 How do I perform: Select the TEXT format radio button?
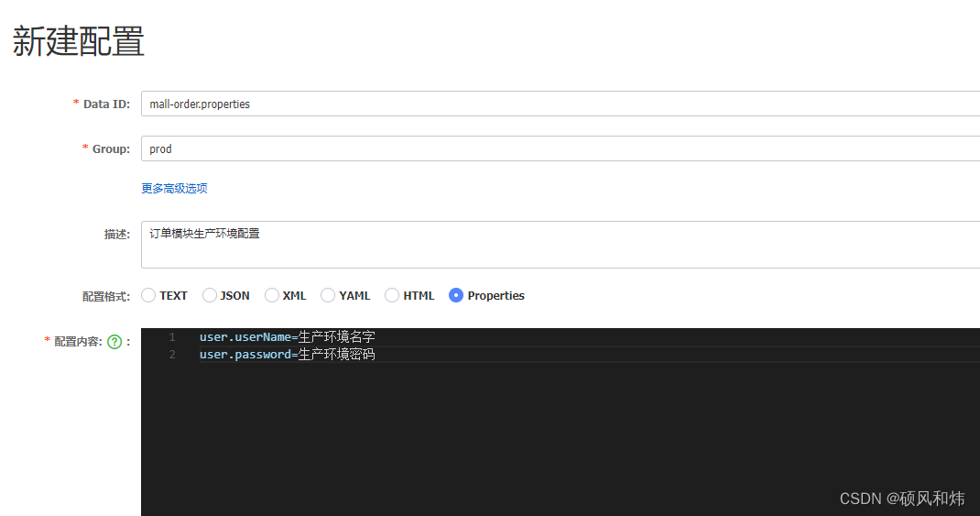(148, 295)
